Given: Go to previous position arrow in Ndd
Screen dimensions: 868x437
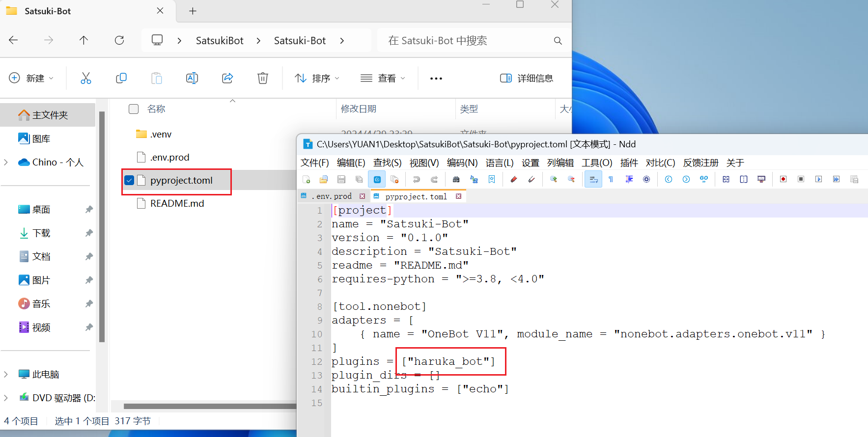Looking at the screenshot, I should pos(669,180).
